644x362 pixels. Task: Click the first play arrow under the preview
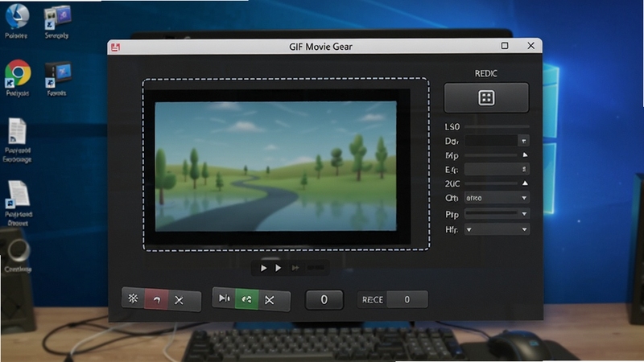(264, 268)
